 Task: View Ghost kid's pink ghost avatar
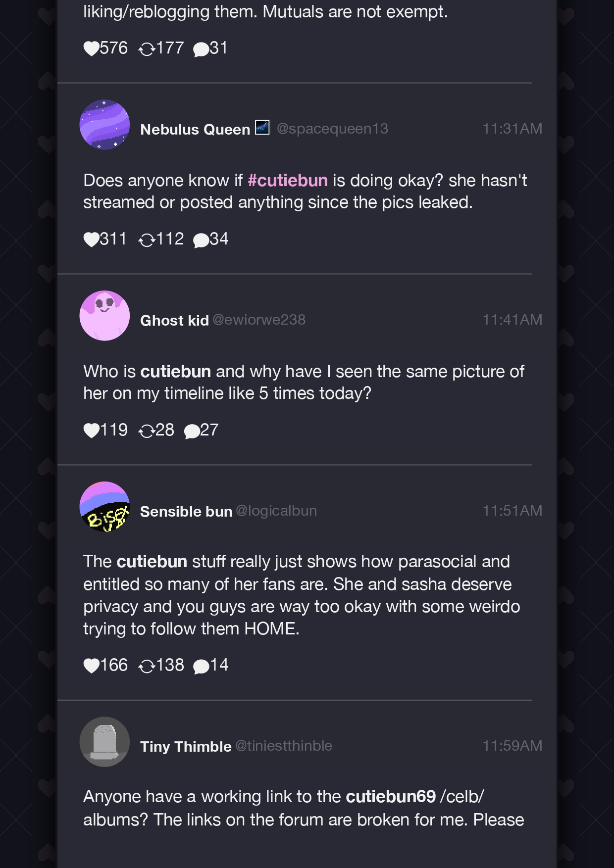click(x=104, y=316)
